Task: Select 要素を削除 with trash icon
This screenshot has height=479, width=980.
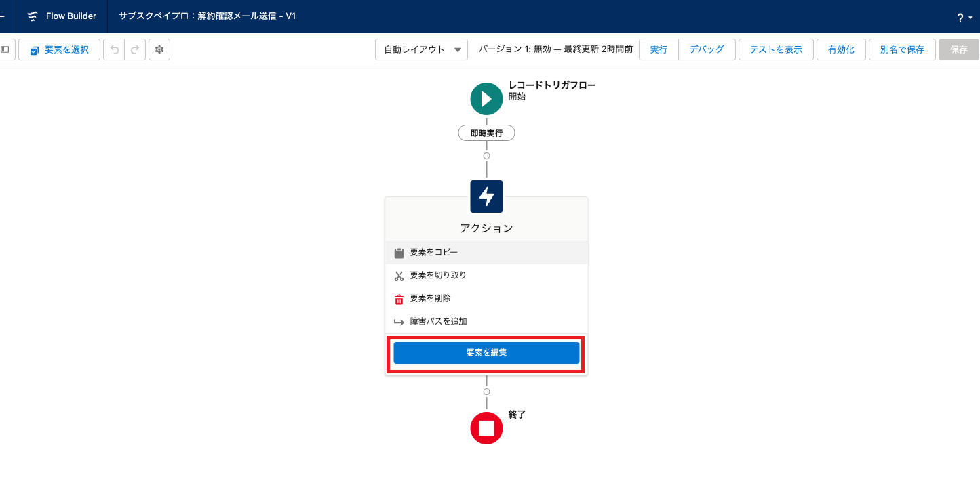Action: [431, 299]
